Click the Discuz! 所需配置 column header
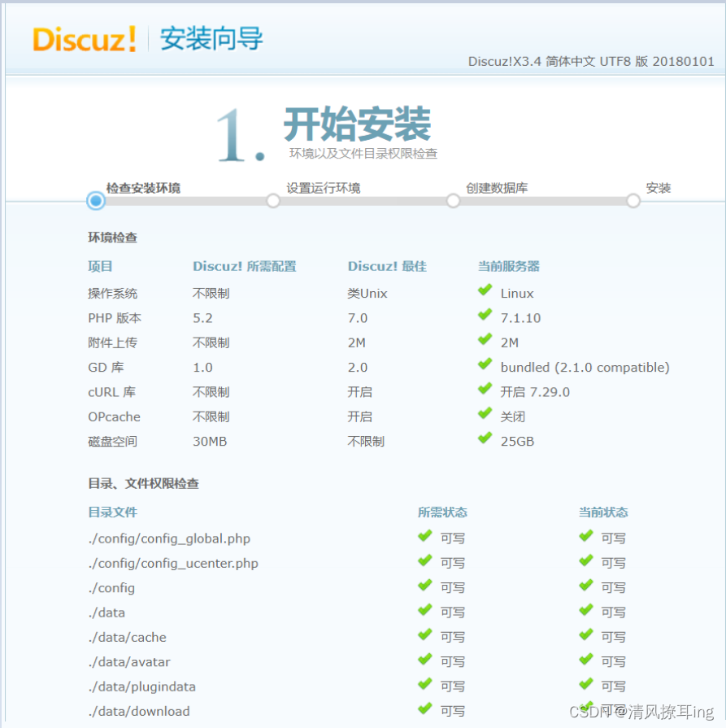 [244, 266]
